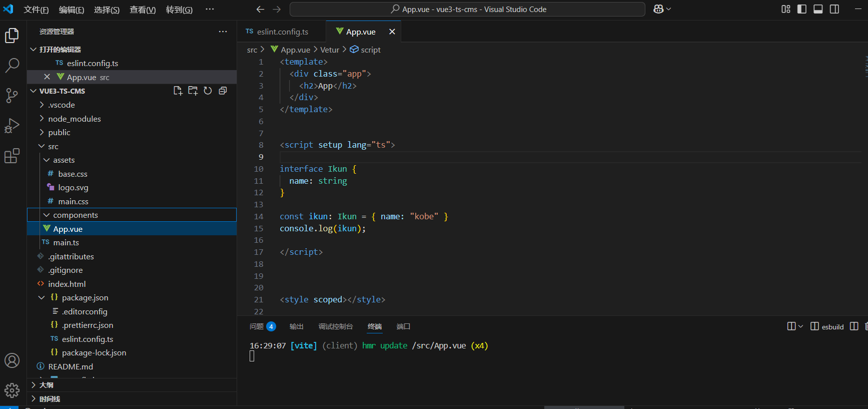The width and height of the screenshot is (868, 409).
Task: Toggle the primary side bar visibility
Action: coord(802,9)
